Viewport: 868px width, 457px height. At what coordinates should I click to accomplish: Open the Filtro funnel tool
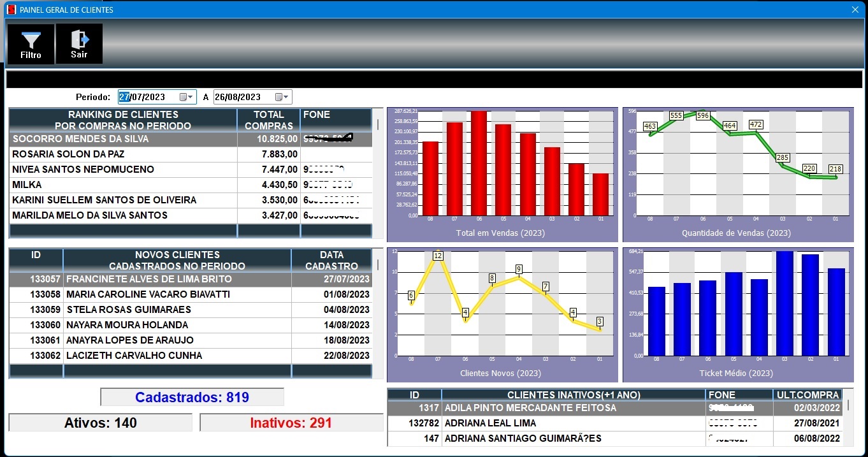point(31,44)
